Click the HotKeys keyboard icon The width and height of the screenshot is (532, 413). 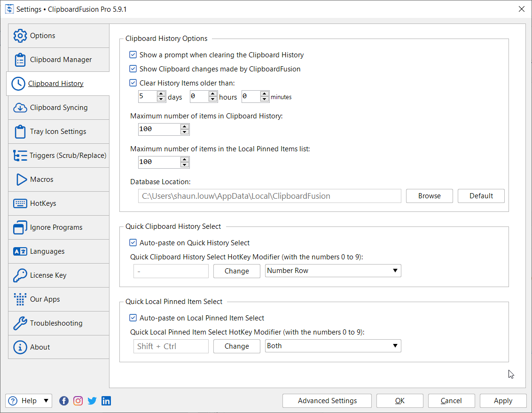20,203
